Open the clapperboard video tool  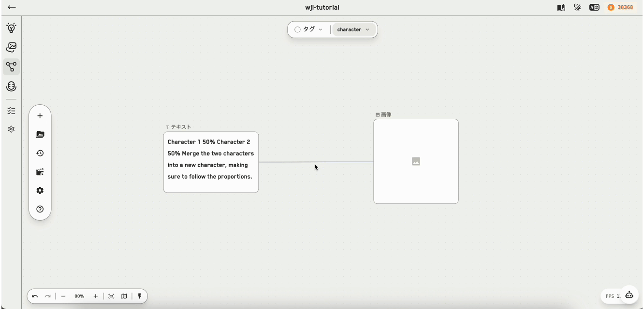(40, 172)
